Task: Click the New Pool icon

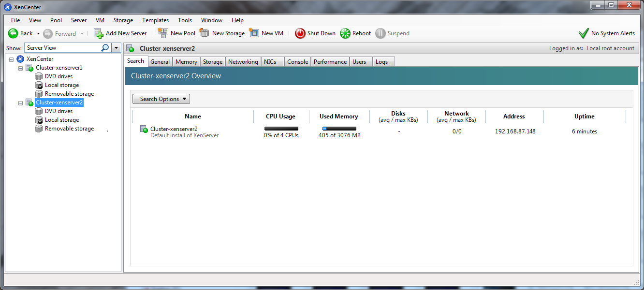Action: pyautogui.click(x=163, y=33)
